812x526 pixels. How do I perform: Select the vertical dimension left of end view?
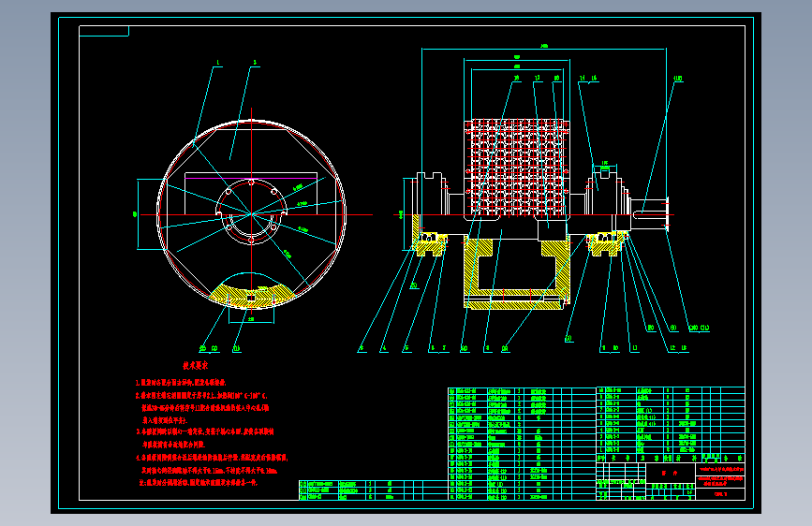click(137, 214)
